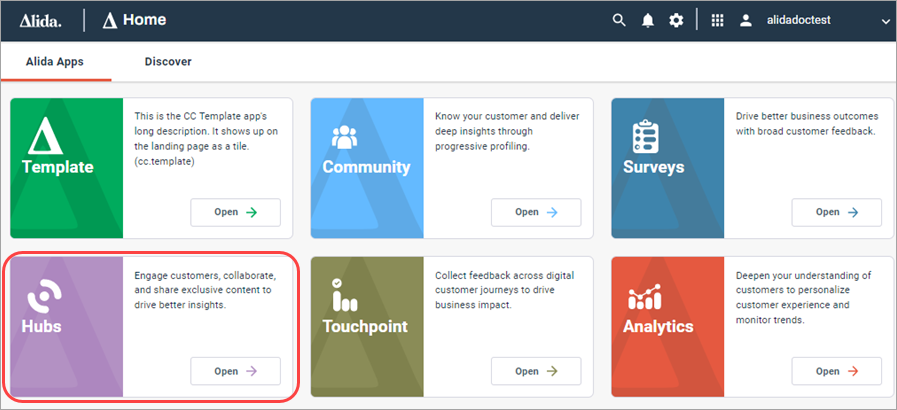897x410 pixels.
Task: Click the Analytics description about monitoring trends
Action: pyautogui.click(x=803, y=297)
